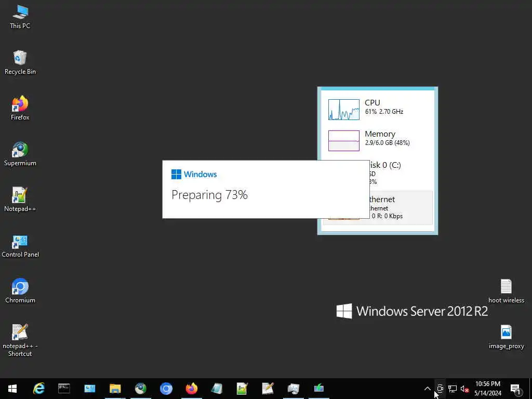
Task: Open the clock showing 10:56 PM
Action: (x=487, y=389)
